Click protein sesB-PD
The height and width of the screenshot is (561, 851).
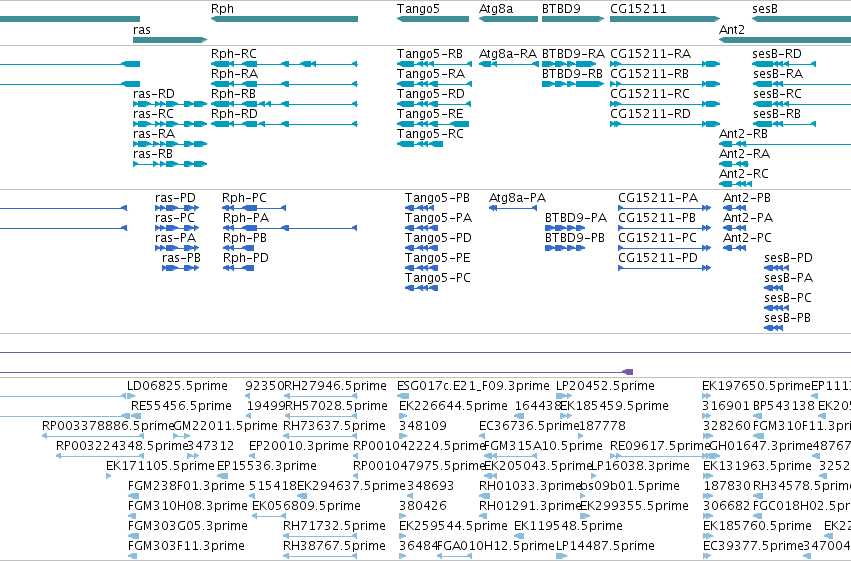[x=777, y=268]
